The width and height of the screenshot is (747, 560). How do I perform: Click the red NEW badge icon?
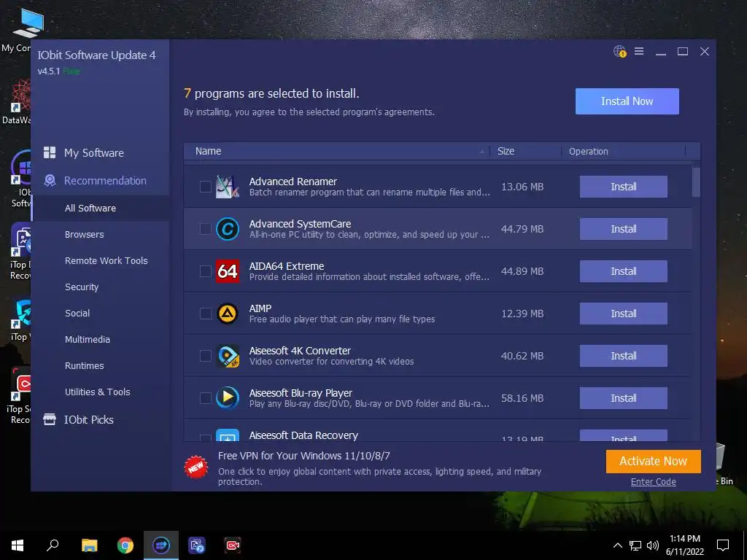(x=196, y=467)
